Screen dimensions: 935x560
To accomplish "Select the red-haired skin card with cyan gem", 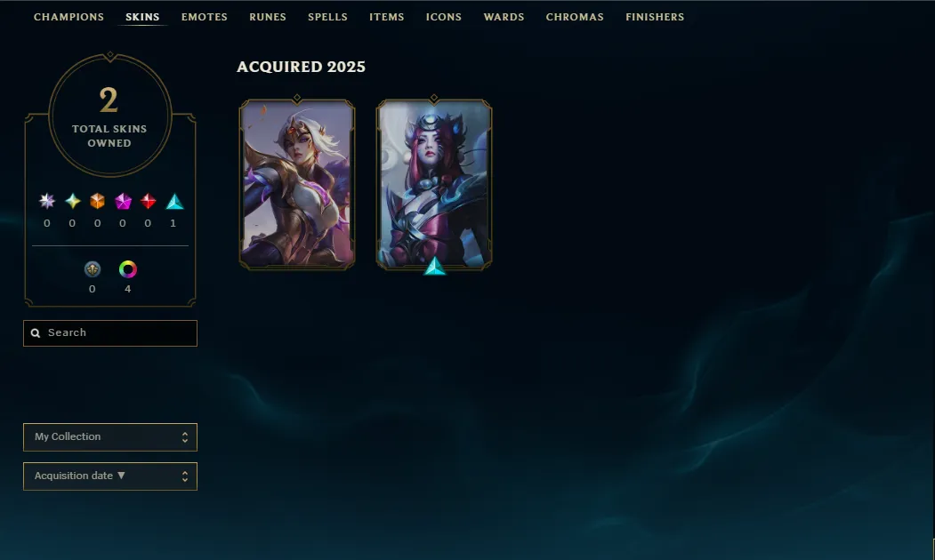I will 434,184.
